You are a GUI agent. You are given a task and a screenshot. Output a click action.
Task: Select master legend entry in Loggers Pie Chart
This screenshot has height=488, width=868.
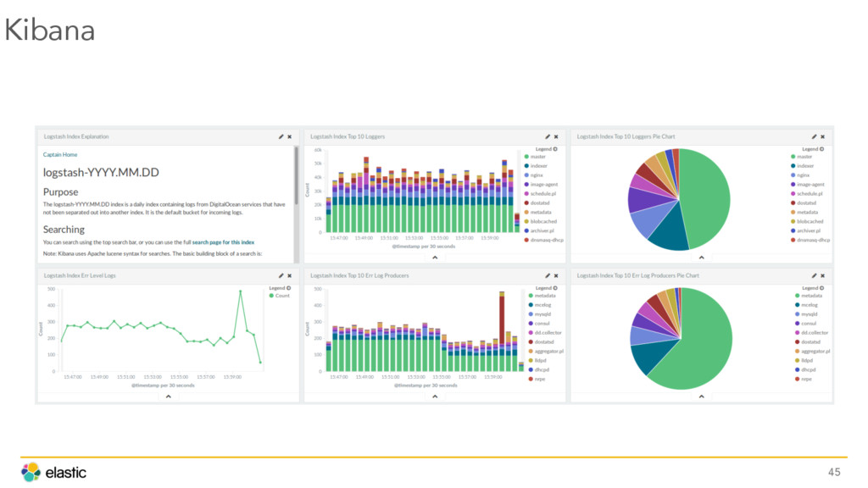pyautogui.click(x=802, y=157)
